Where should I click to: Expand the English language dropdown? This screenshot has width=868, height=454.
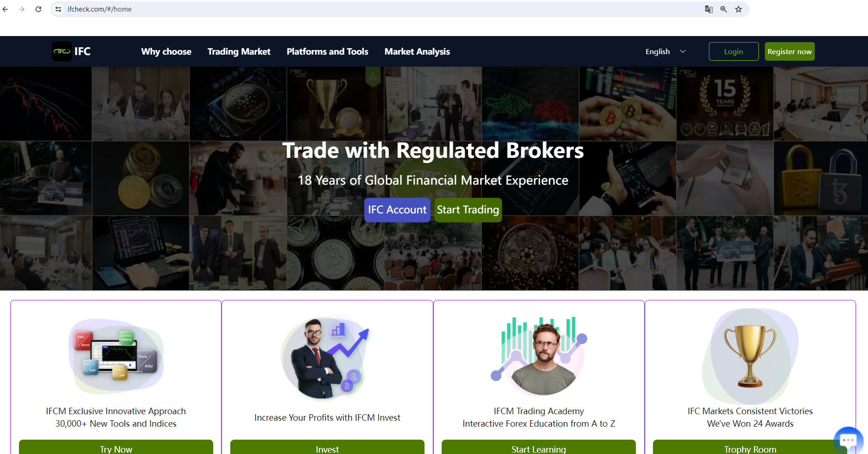(665, 51)
